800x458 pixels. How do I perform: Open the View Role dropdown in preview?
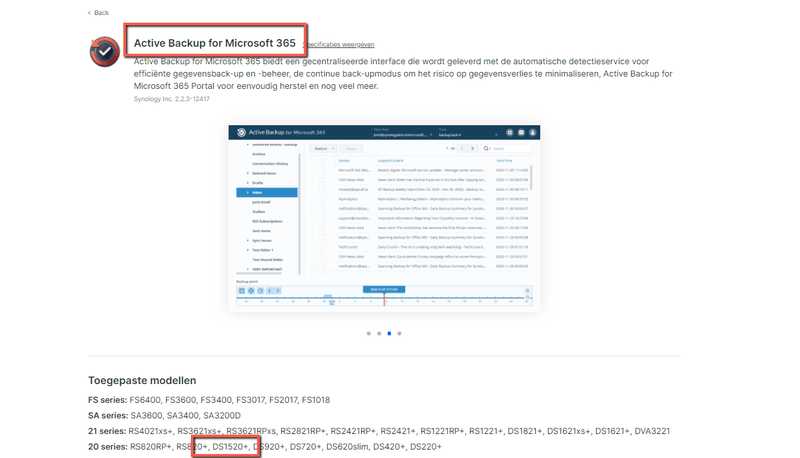(403, 133)
